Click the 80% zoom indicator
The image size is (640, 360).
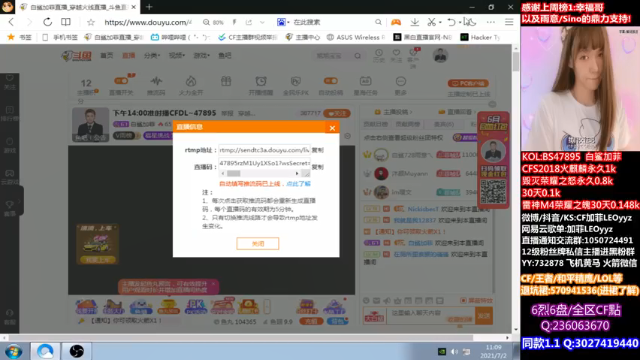tap(213, 22)
